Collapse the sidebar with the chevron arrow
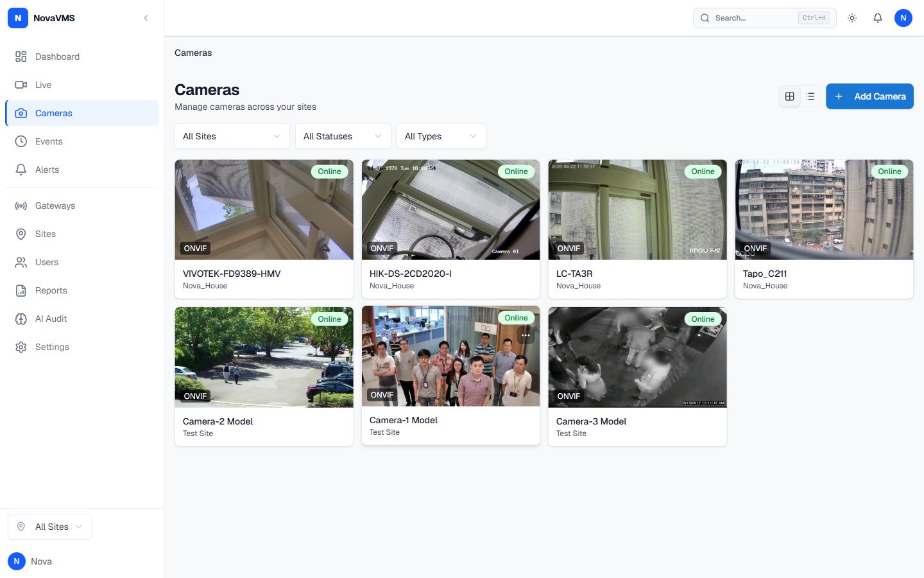The image size is (924, 578). (146, 18)
